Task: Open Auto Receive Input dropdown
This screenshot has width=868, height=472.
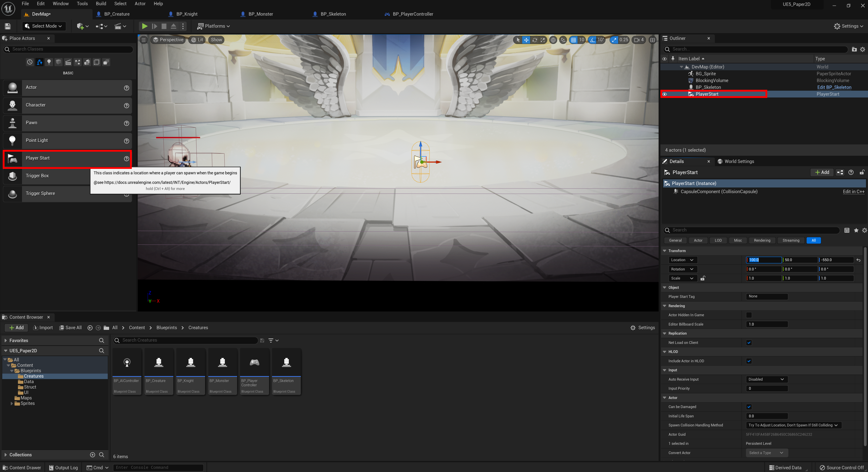Action: coord(767,379)
